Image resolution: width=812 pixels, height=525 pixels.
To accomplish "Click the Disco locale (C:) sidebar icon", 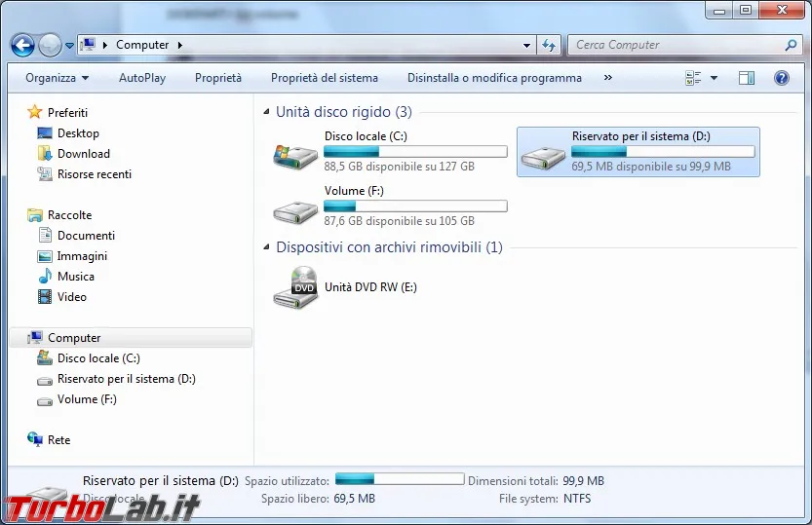I will pos(45,357).
